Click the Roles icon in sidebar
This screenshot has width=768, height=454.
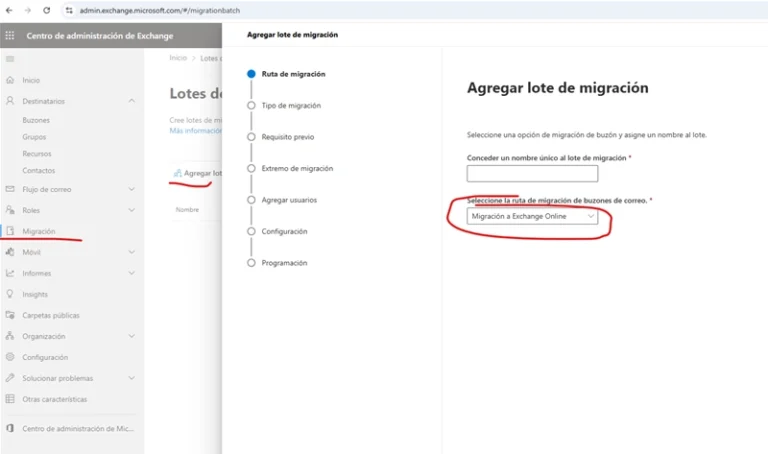10,210
